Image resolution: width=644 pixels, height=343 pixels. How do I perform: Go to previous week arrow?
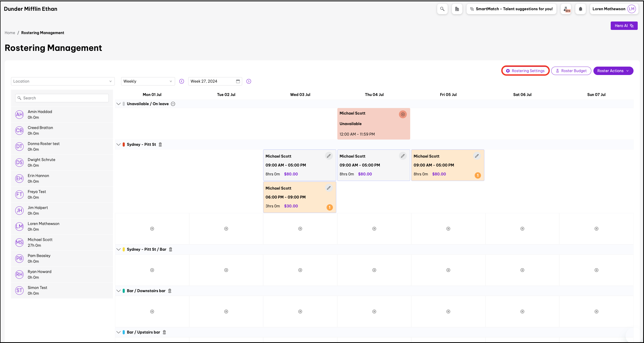[182, 81]
